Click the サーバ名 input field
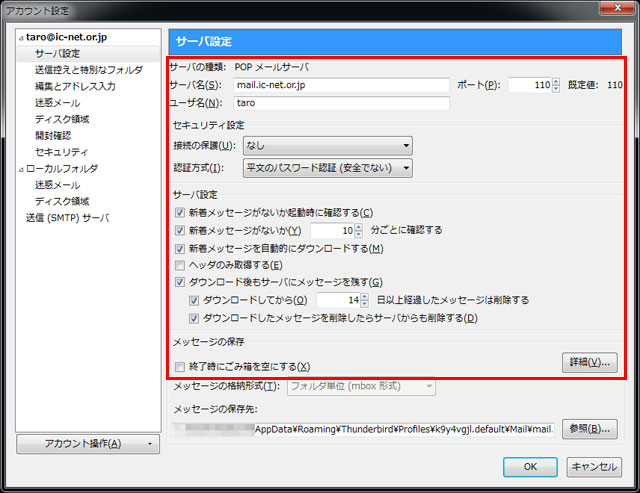This screenshot has width=640, height=493. 340,85
